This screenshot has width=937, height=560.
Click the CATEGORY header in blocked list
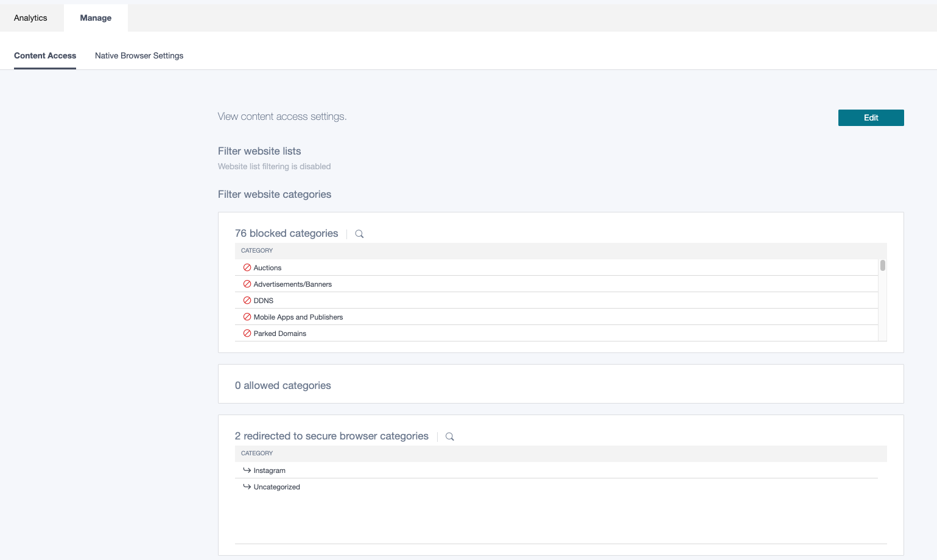(257, 251)
